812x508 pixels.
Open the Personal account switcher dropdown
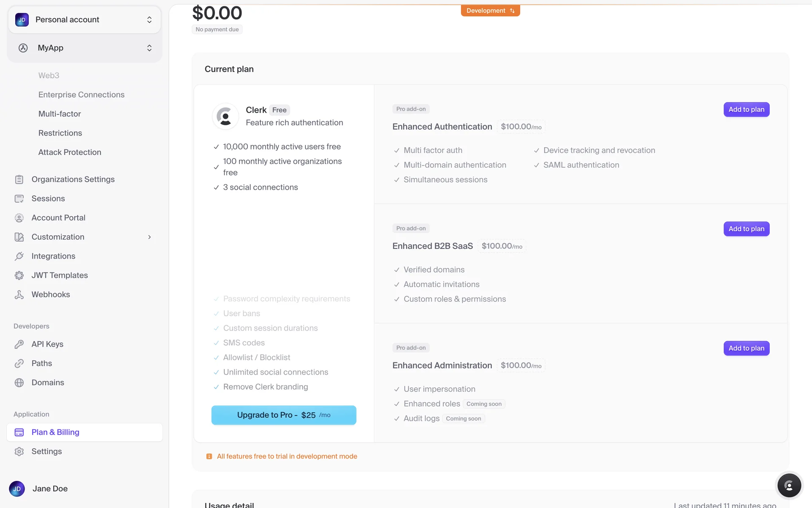click(85, 20)
